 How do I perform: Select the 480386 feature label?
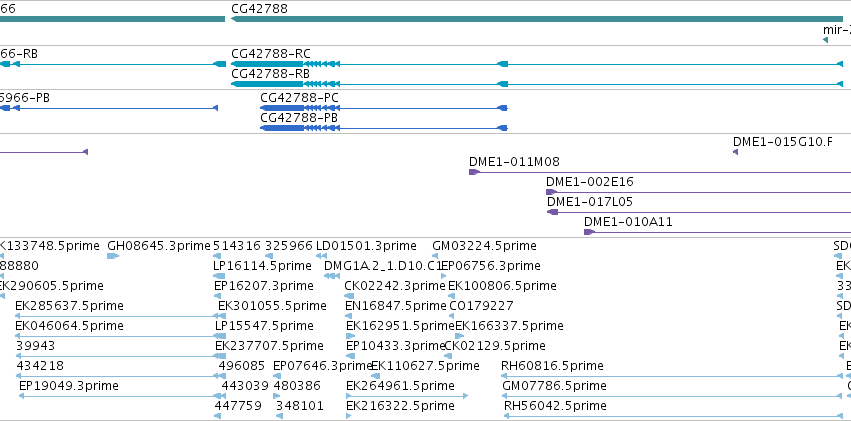[297, 386]
